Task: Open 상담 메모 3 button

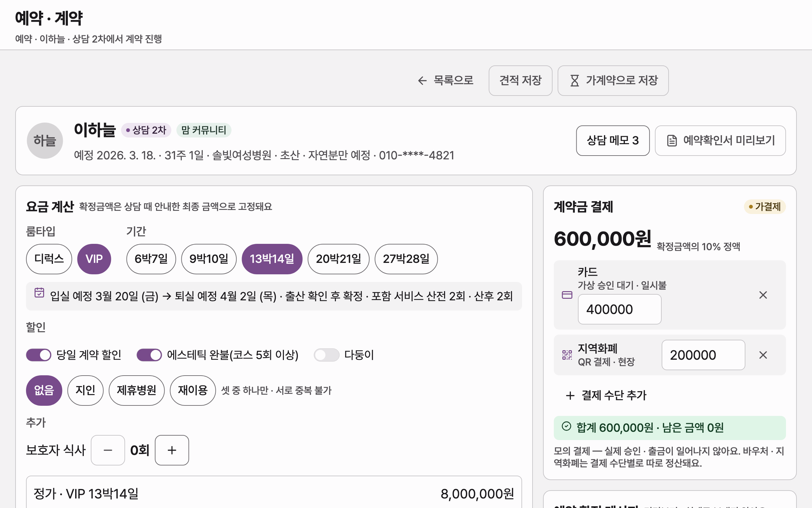Action: pos(613,141)
